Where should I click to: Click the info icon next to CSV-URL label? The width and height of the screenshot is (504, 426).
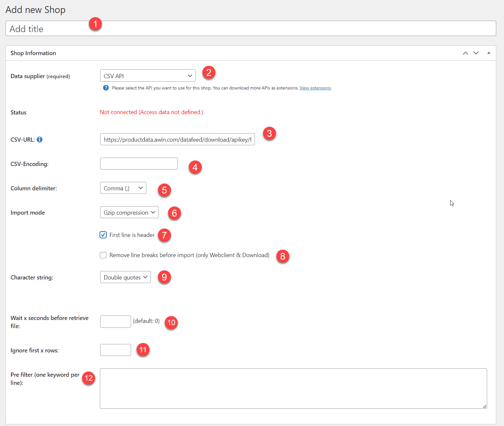[40, 139]
